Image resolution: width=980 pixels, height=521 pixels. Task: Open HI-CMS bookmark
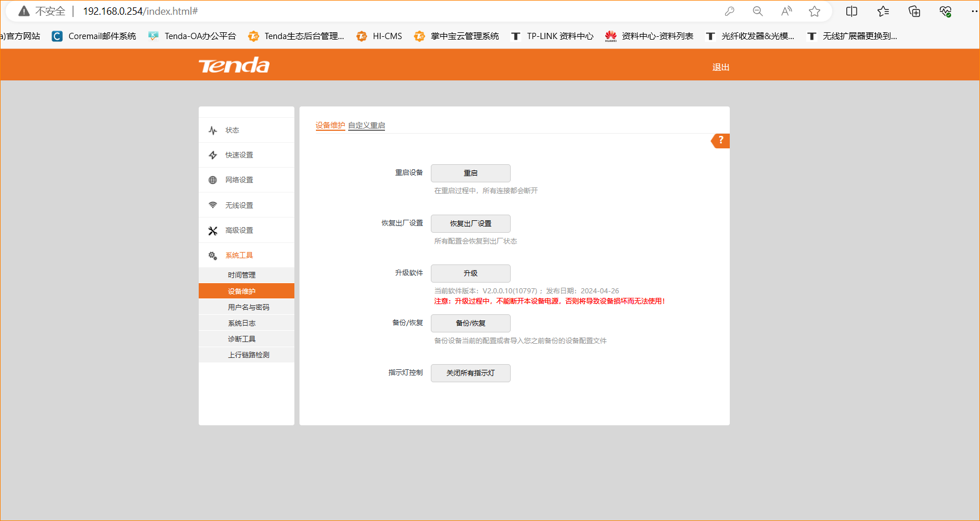pyautogui.click(x=379, y=36)
